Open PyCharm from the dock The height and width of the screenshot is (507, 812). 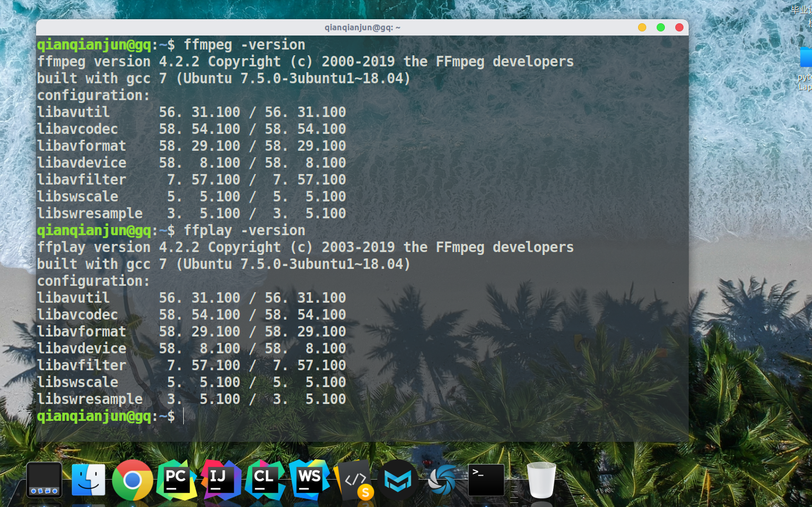coord(177,480)
